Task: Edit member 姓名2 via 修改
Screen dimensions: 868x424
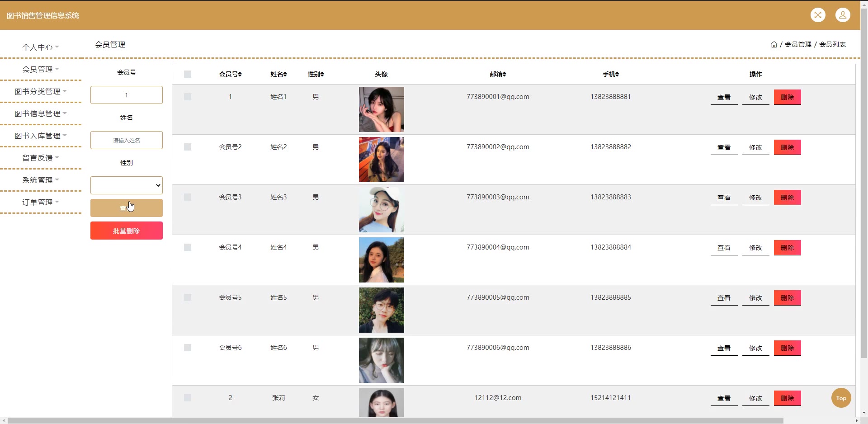Action: [x=756, y=147]
